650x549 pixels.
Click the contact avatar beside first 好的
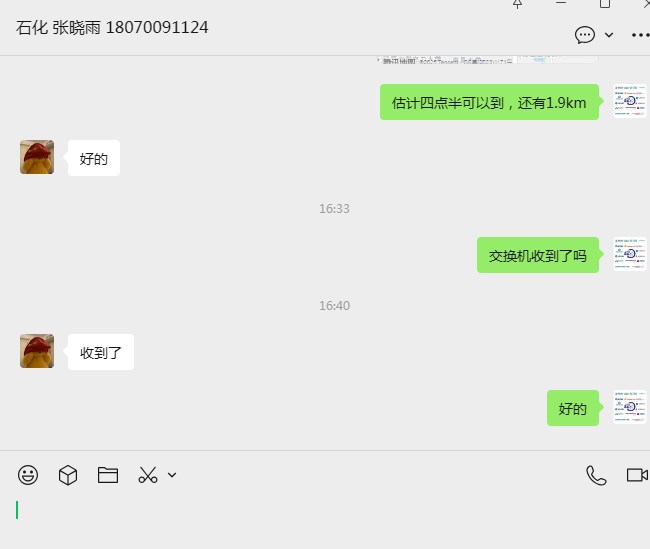point(37,157)
